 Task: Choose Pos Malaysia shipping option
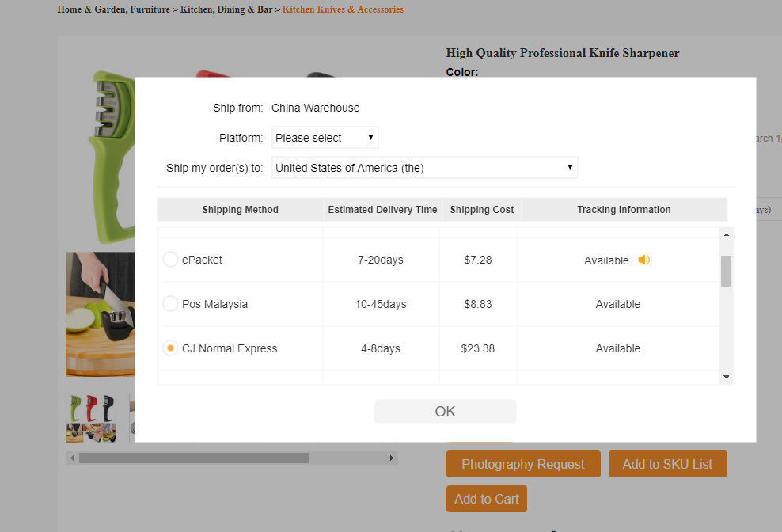[x=170, y=304]
